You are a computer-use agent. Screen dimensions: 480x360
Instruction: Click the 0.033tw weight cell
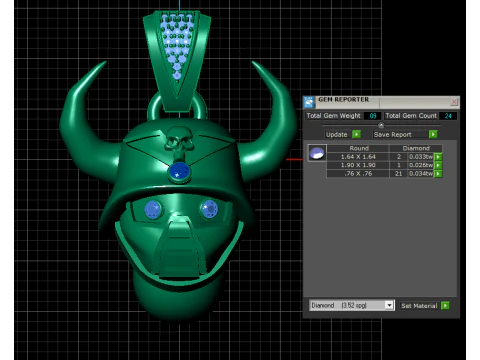pos(421,157)
